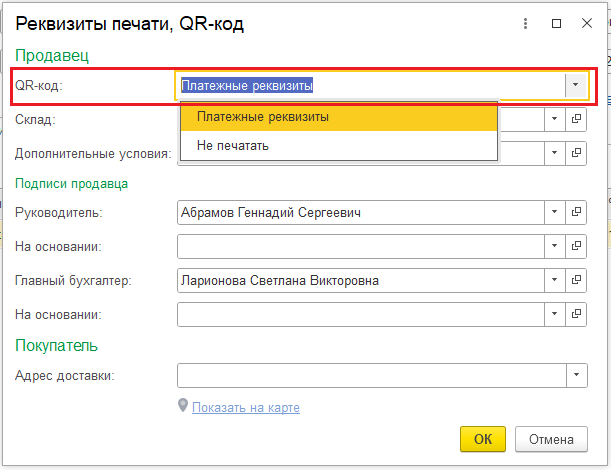This screenshot has height=470, width=611.
Task: Expand dropdown of На основании under Главный бухгалтер
Action: (554, 314)
